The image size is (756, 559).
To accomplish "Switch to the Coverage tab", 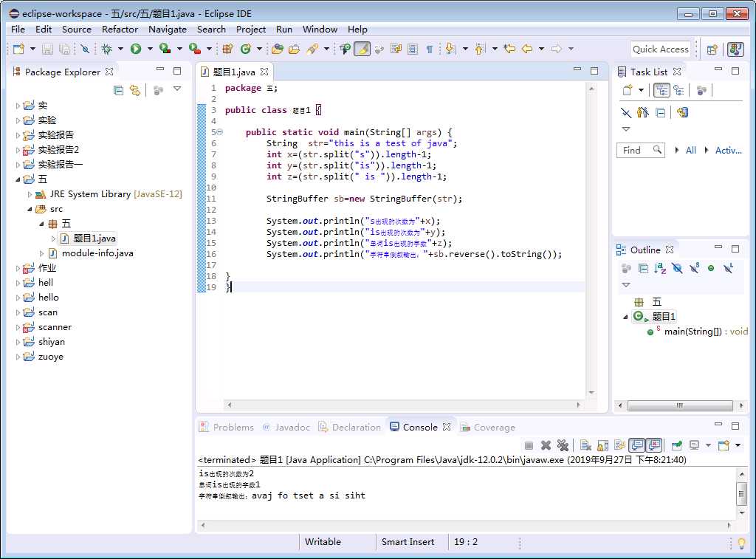I will tap(488, 428).
